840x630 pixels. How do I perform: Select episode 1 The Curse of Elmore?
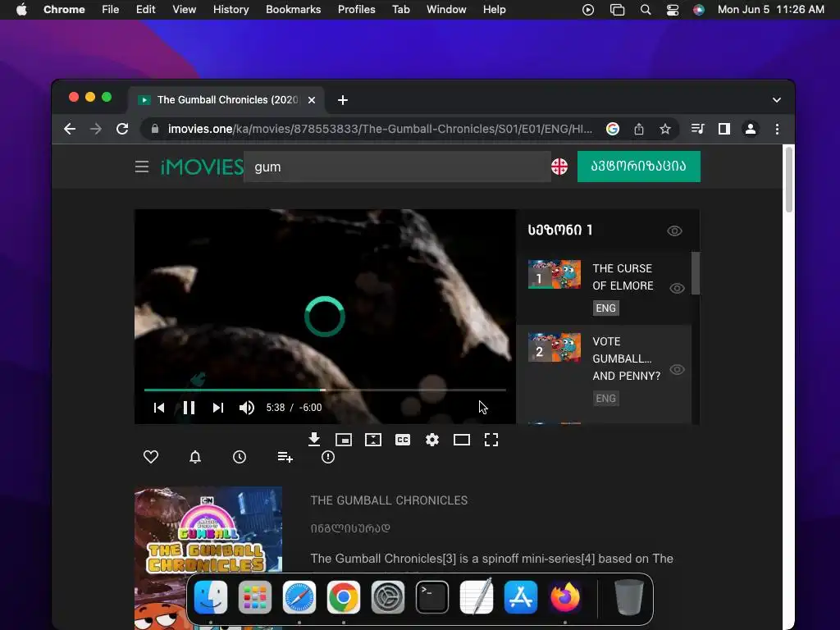(604, 288)
